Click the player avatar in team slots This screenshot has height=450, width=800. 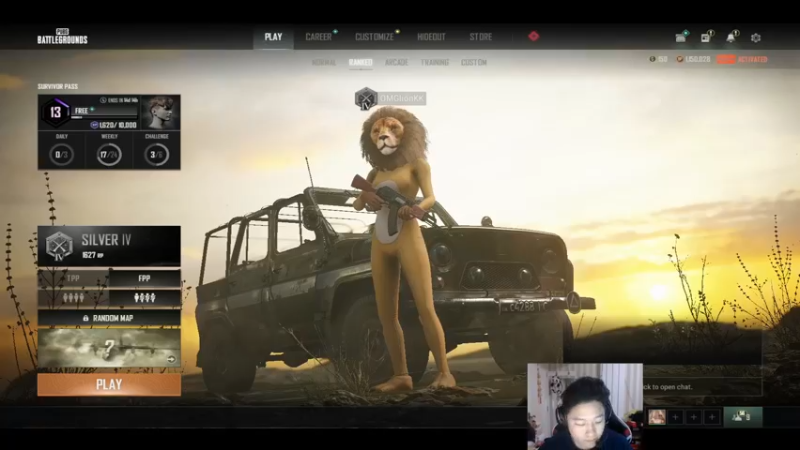pos(657,417)
